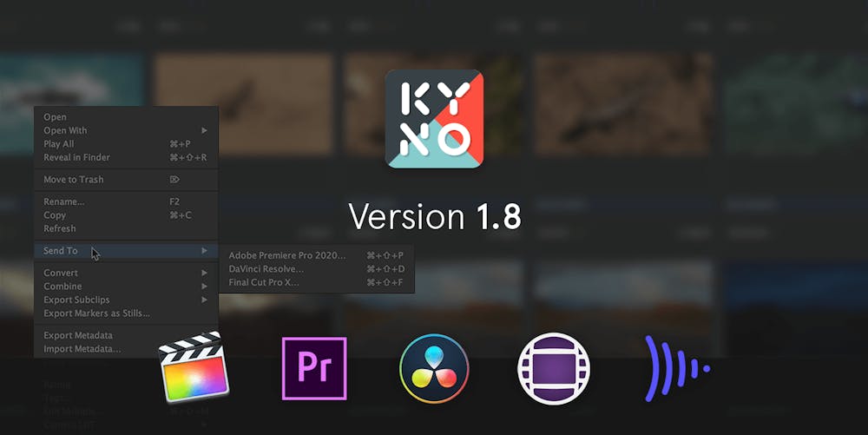This screenshot has height=435, width=868.
Task: Send to Final Cut Pro X...
Action: click(317, 282)
